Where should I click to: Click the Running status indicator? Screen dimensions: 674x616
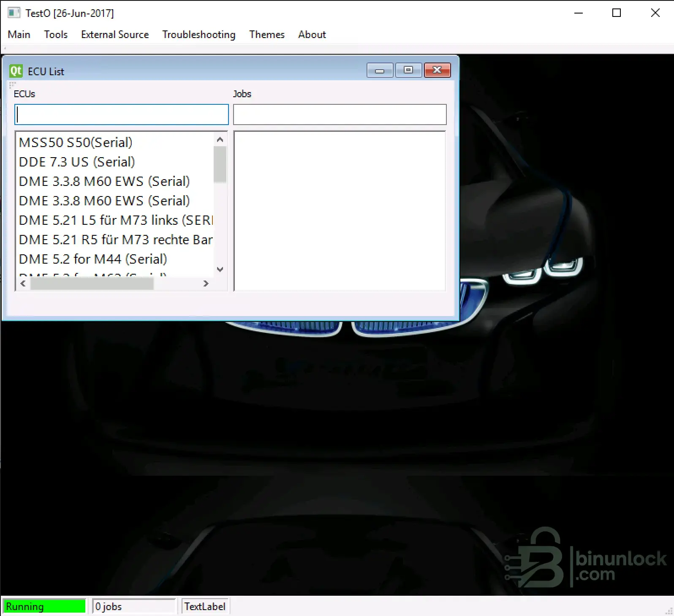pyautogui.click(x=44, y=606)
